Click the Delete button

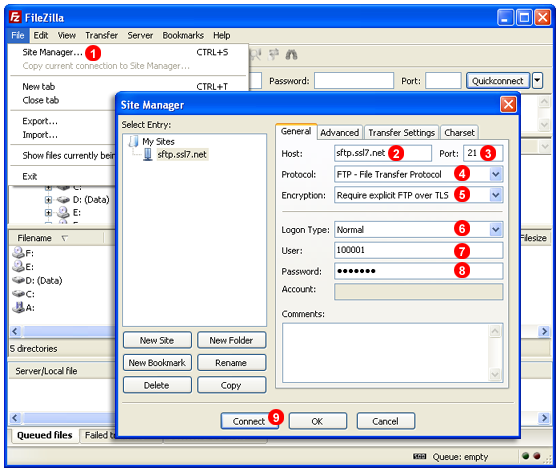point(157,385)
